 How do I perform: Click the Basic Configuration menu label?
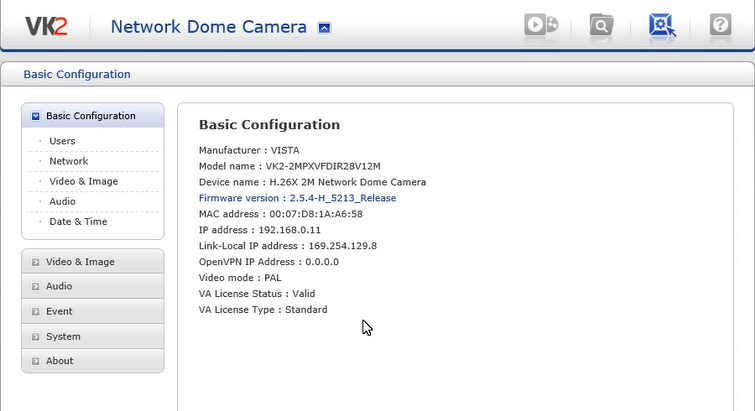point(91,116)
